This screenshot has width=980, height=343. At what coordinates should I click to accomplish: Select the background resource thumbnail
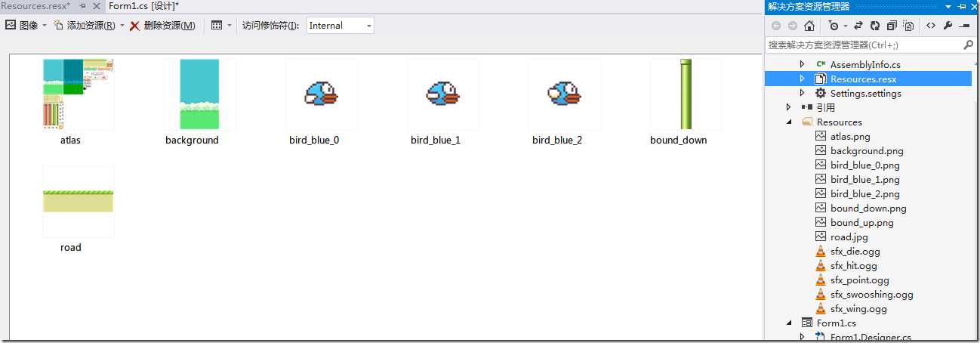[x=199, y=95]
